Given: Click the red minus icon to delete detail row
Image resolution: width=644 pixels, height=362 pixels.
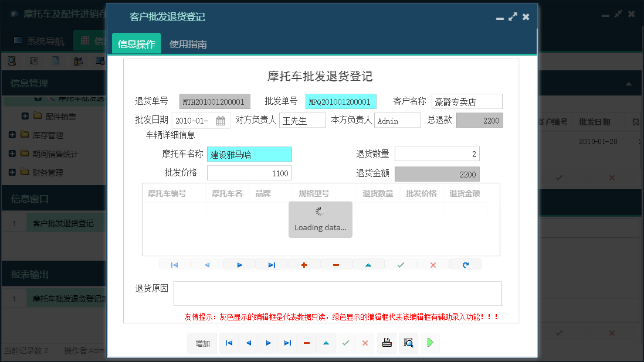Looking at the screenshot, I should 336,264.
